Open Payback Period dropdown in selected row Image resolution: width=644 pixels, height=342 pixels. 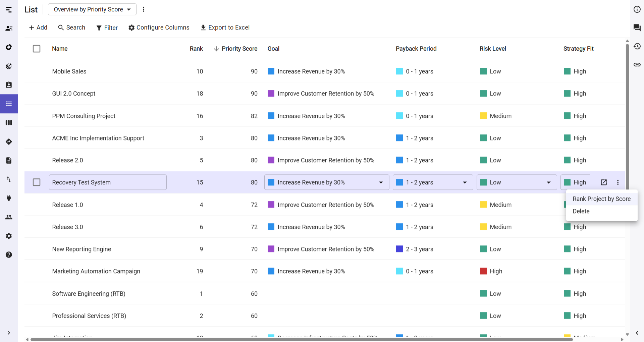pyautogui.click(x=433, y=182)
